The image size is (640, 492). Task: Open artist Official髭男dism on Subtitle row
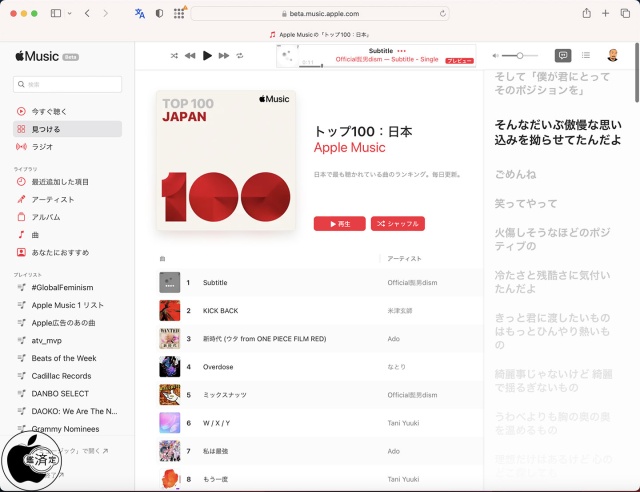coord(412,283)
